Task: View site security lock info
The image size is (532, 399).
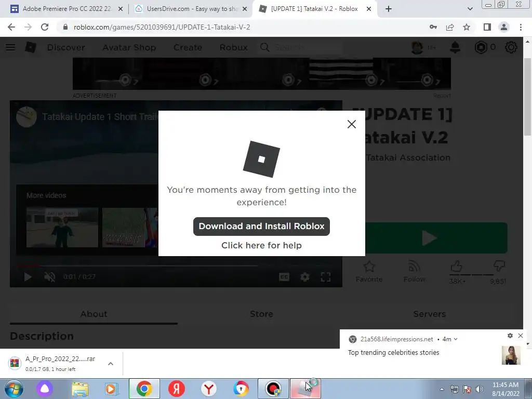Action: pos(65,27)
